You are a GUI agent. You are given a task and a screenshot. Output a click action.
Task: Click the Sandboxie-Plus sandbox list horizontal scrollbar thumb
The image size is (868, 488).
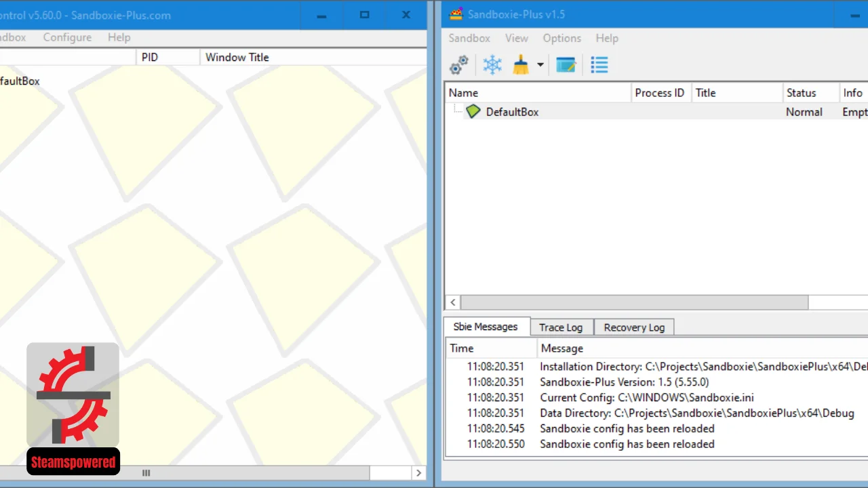634,302
